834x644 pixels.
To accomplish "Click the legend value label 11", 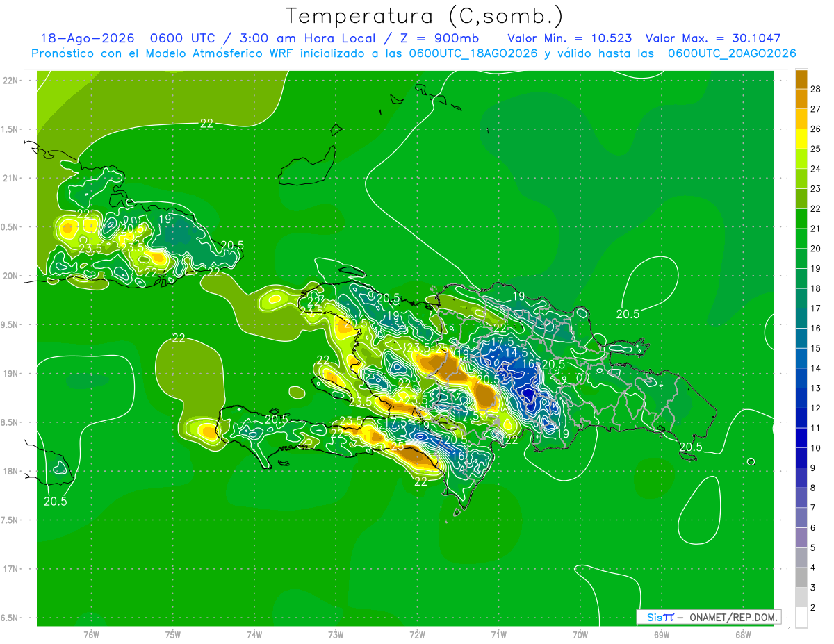I will click(816, 428).
